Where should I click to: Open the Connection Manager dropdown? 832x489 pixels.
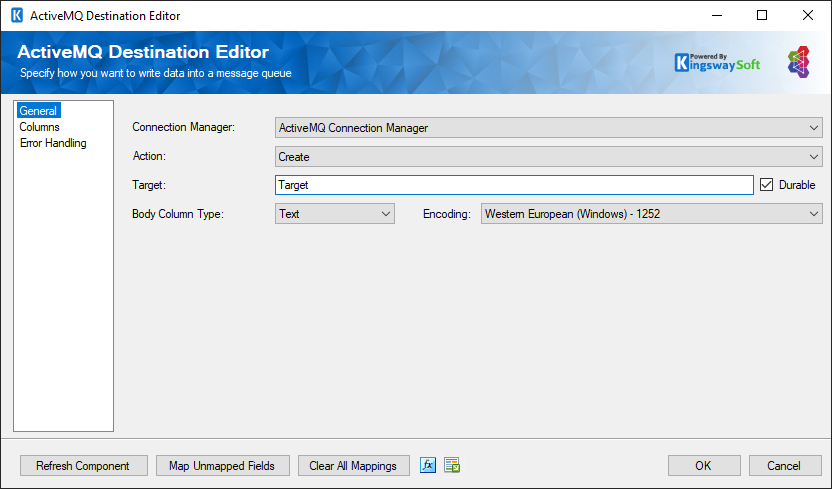tap(549, 128)
